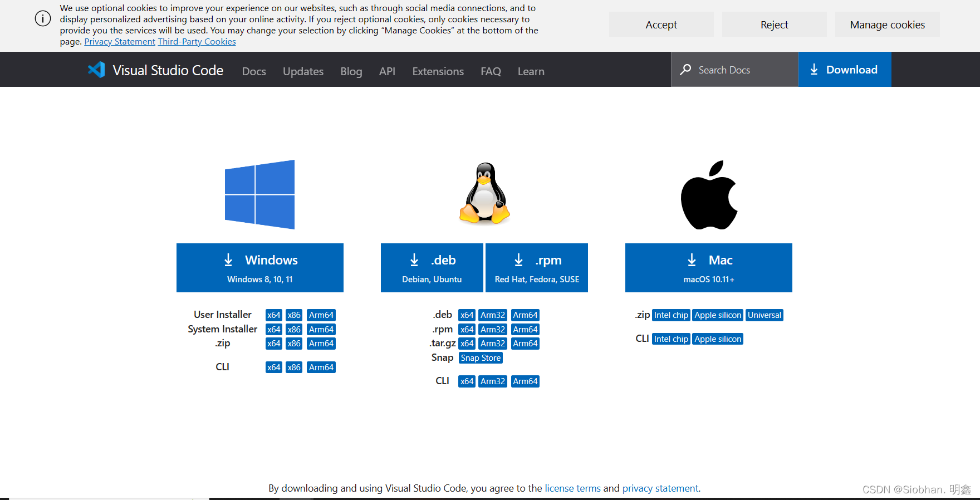Download the .deb package for Debian, Ubuntu
980x500 pixels.
pos(432,268)
